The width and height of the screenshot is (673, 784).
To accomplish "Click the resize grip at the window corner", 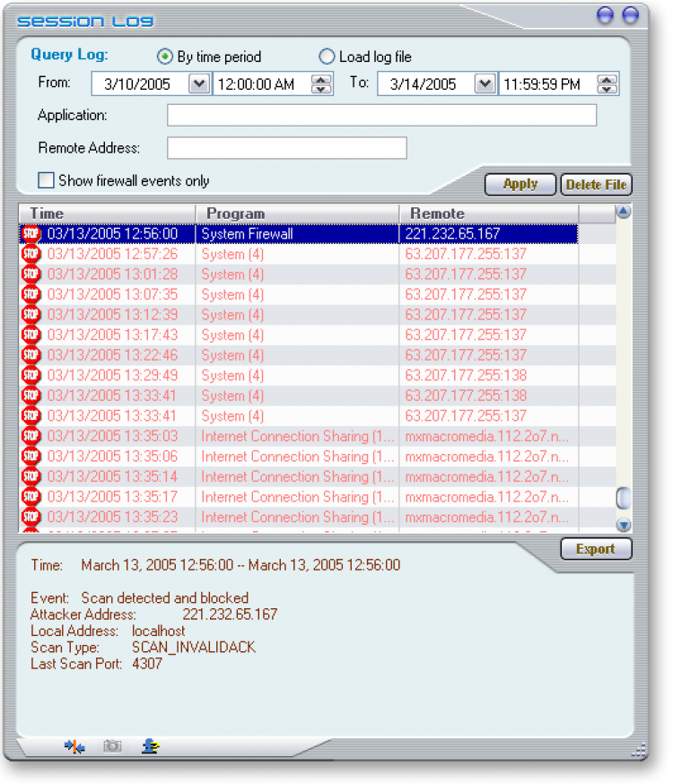I will tap(639, 750).
